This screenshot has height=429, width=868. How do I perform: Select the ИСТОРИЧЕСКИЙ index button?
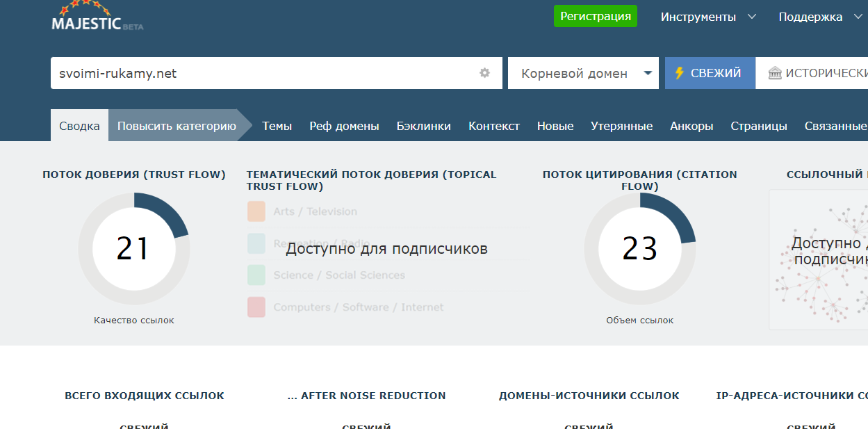pos(812,73)
